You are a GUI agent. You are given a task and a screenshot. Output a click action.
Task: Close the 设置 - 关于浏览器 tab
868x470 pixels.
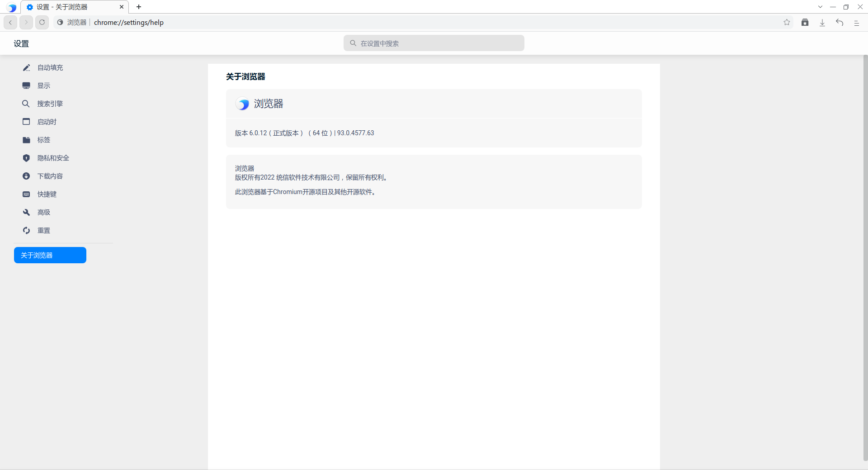pyautogui.click(x=122, y=7)
